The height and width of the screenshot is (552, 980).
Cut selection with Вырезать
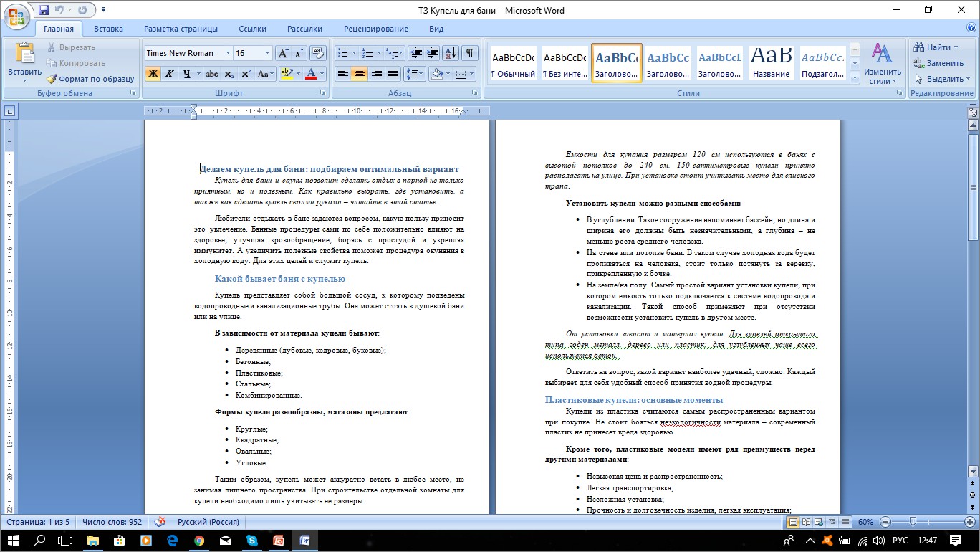coord(71,47)
